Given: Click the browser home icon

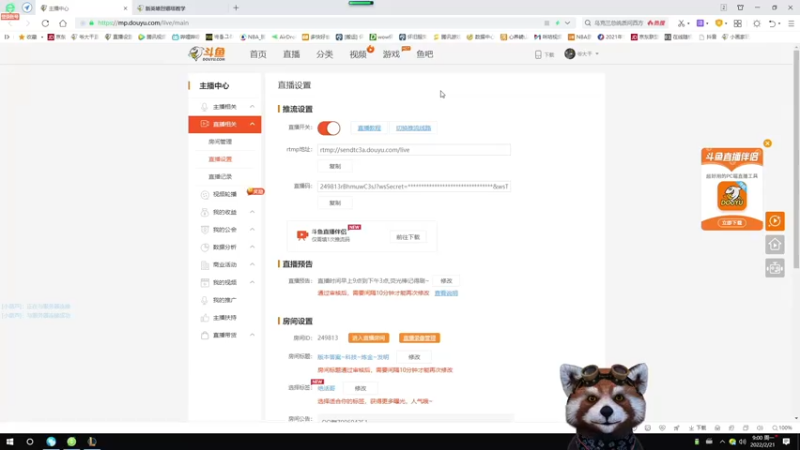Looking at the screenshot, I should pos(63,23).
